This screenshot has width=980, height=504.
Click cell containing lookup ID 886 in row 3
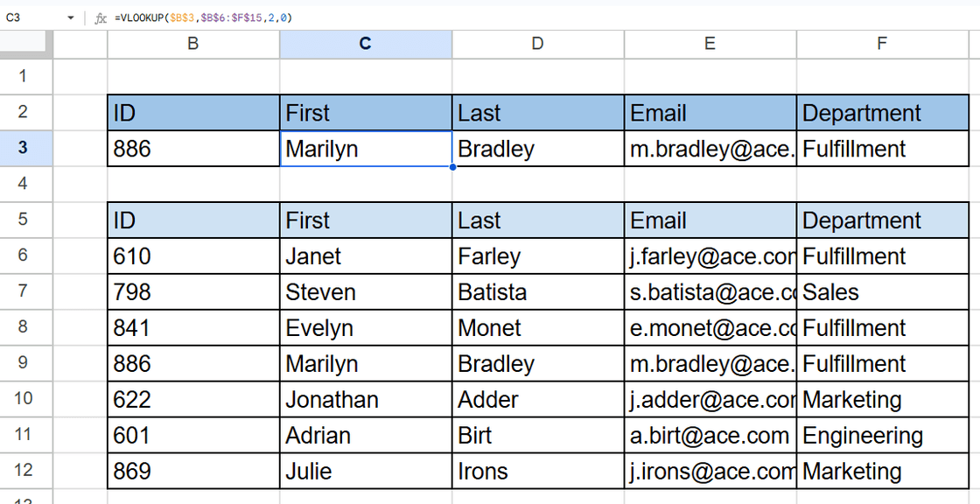pyautogui.click(x=193, y=149)
